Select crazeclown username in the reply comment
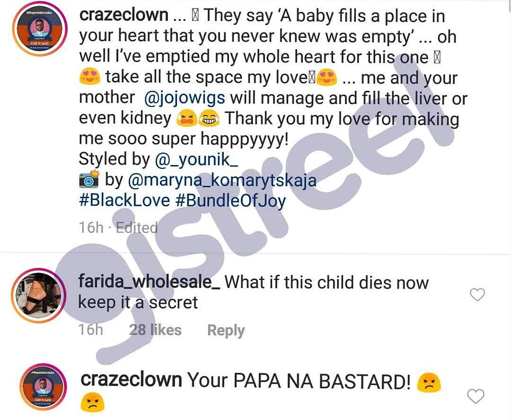 click(x=131, y=379)
